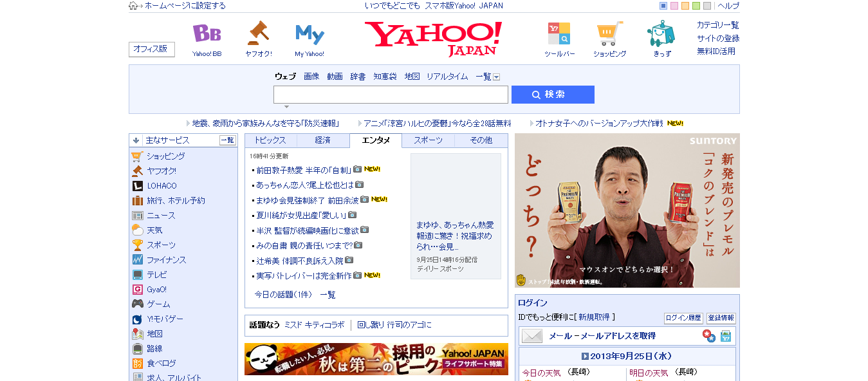Screen dimensions: 868x381
Task: Click the TV icon in sidebar
Action: point(137,274)
